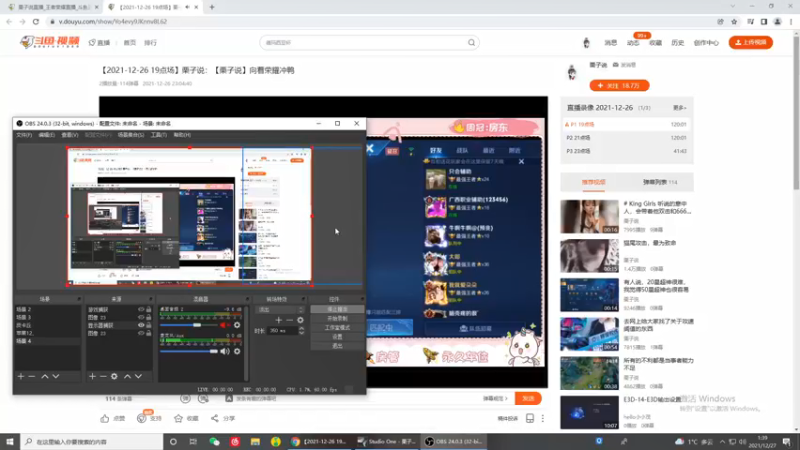Adjust the mic/aux volume slider
Screen dimensions: 800x450
[189, 351]
